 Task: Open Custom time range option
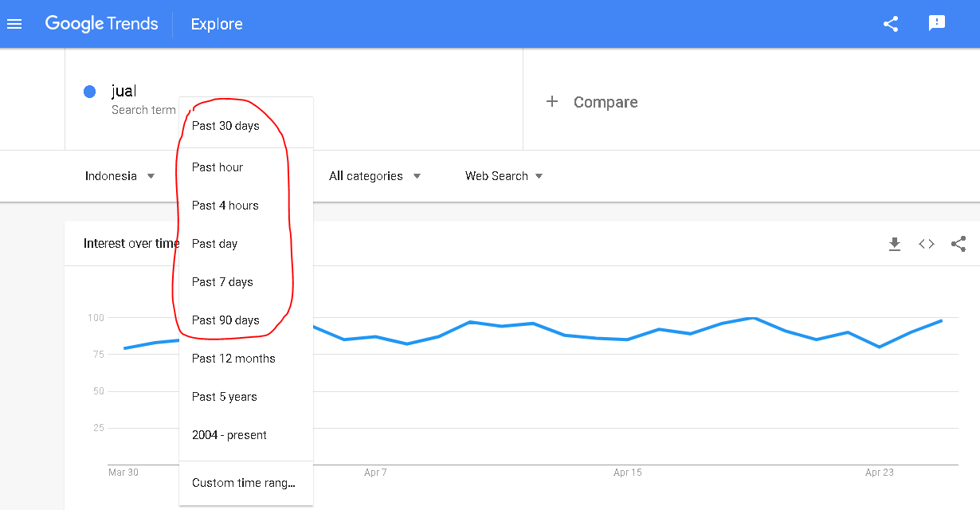pyautogui.click(x=244, y=483)
